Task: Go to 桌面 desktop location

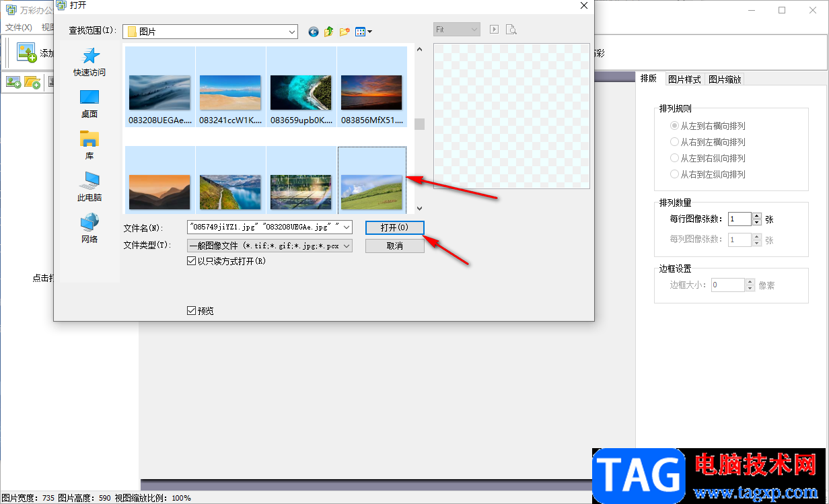Action: click(x=89, y=104)
